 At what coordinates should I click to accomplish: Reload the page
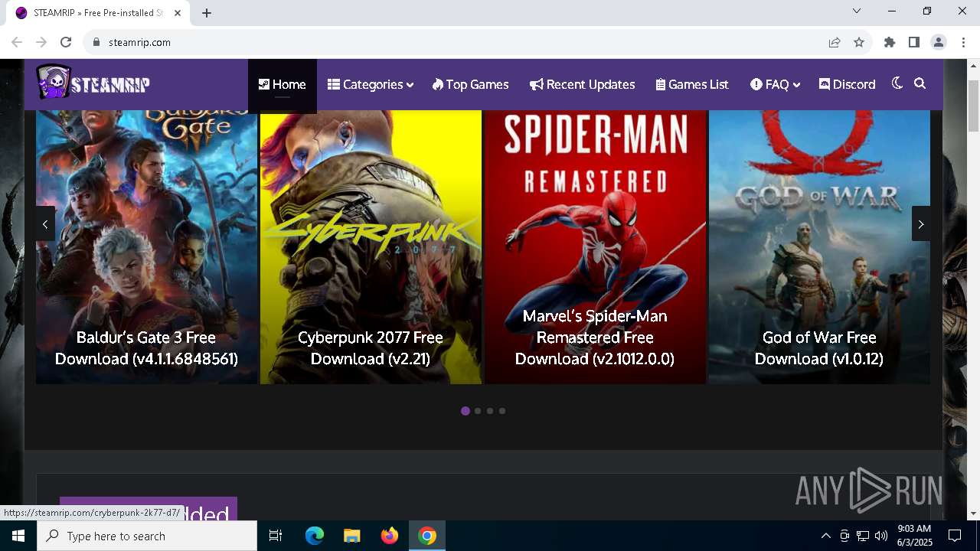(66, 42)
